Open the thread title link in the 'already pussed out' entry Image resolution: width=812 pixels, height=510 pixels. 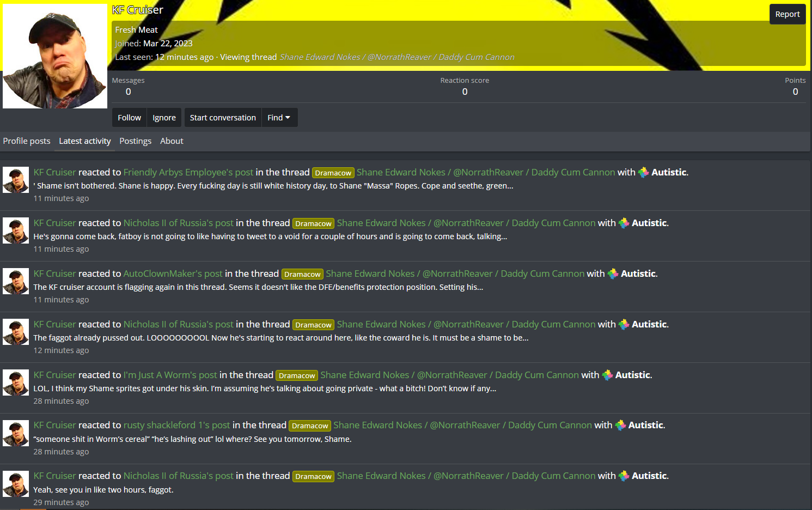click(x=466, y=324)
